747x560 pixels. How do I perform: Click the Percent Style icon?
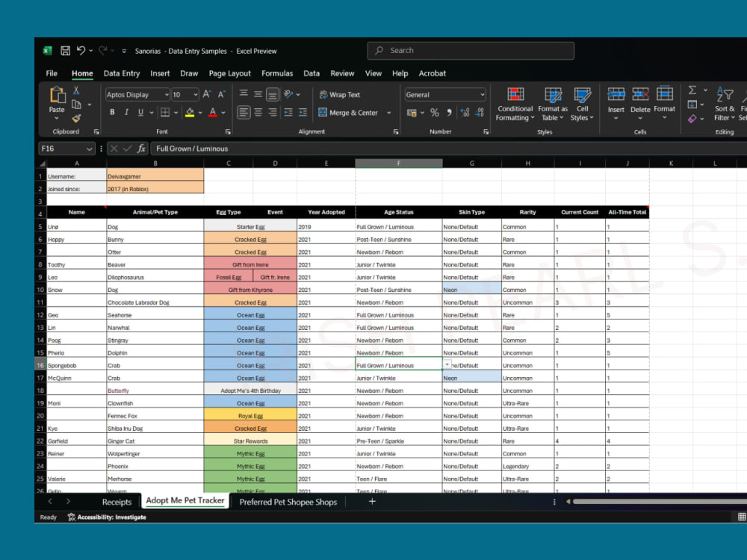point(435,113)
